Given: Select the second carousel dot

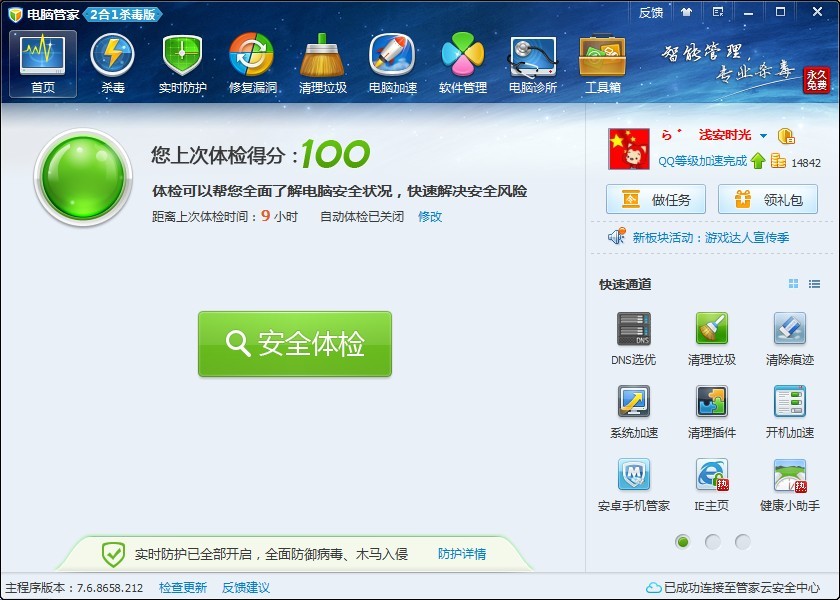Looking at the screenshot, I should (712, 541).
